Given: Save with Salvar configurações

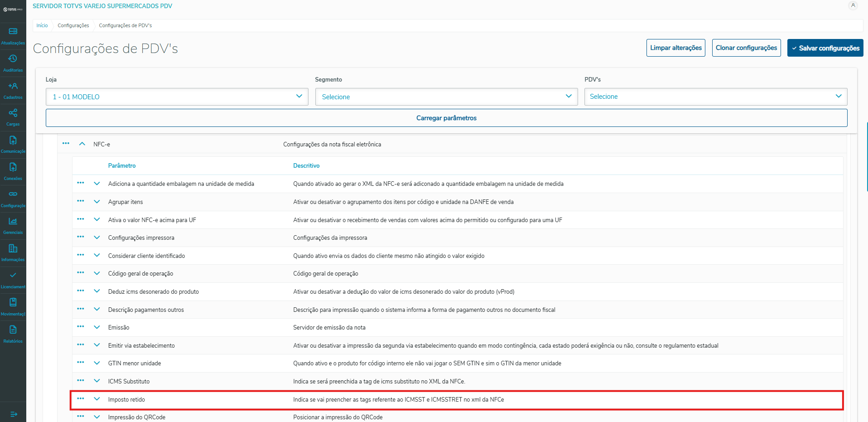Looking at the screenshot, I should click(825, 48).
